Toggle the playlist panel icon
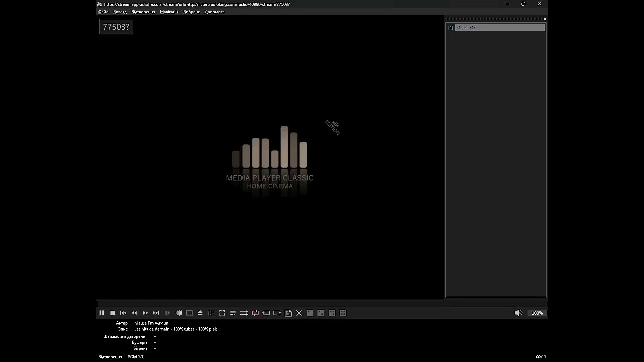The height and width of the screenshot is (362, 644). [x=233, y=313]
